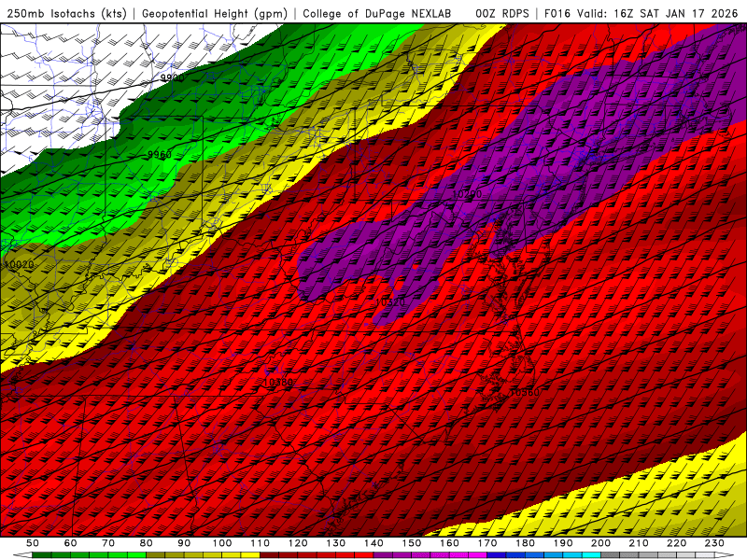Image resolution: width=747 pixels, height=560 pixels.
Task: Click the 9900 height contour label
Action: click(x=172, y=77)
